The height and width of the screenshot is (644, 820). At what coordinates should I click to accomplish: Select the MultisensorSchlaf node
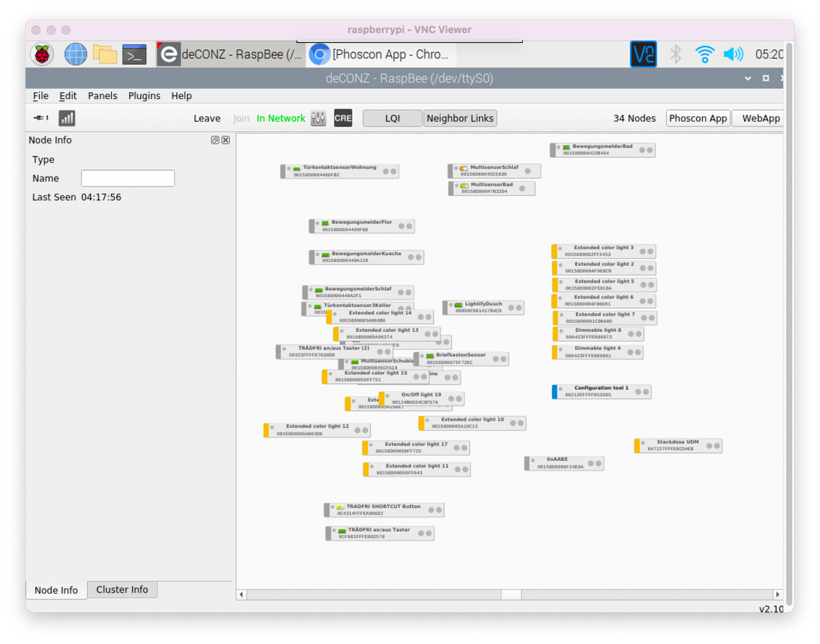point(494,171)
